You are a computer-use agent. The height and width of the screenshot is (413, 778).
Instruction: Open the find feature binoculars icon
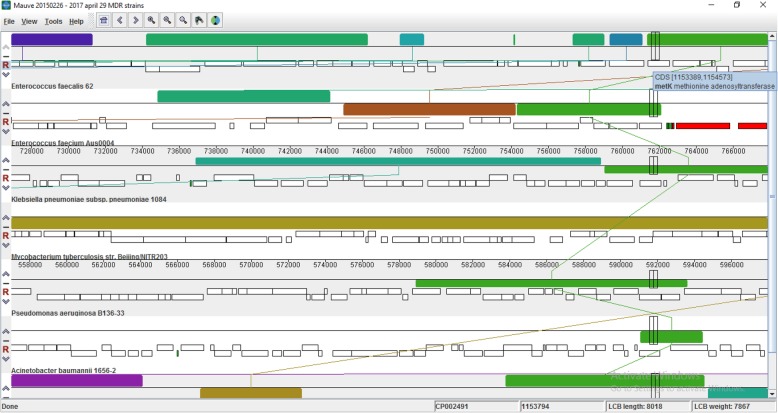pyautogui.click(x=199, y=20)
